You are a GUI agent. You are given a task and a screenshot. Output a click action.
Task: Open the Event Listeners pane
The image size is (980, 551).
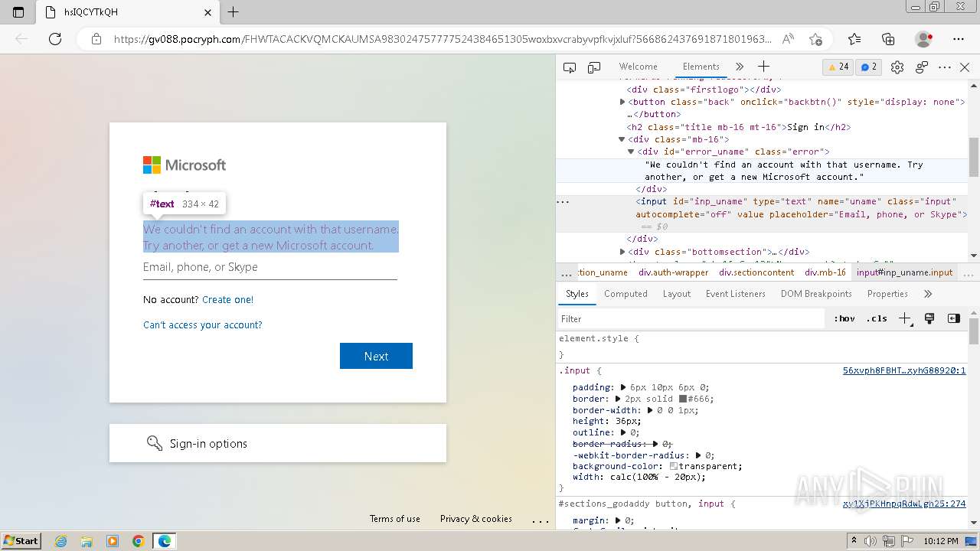pos(735,294)
